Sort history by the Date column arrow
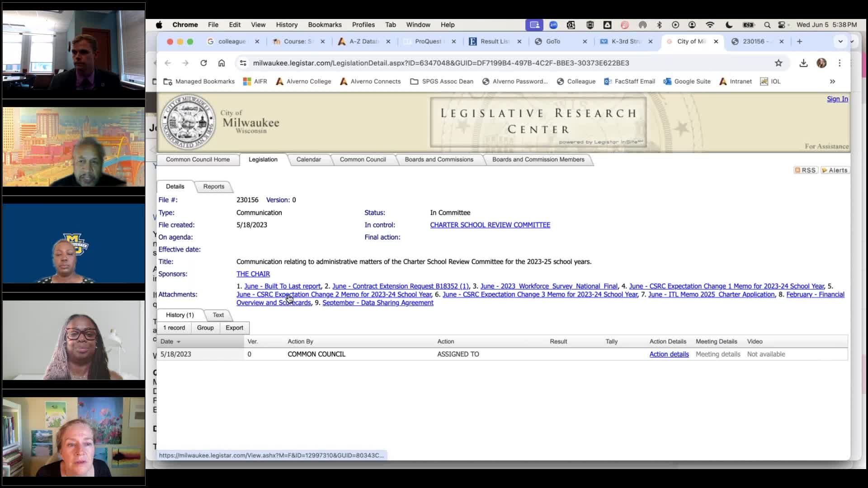 [179, 342]
